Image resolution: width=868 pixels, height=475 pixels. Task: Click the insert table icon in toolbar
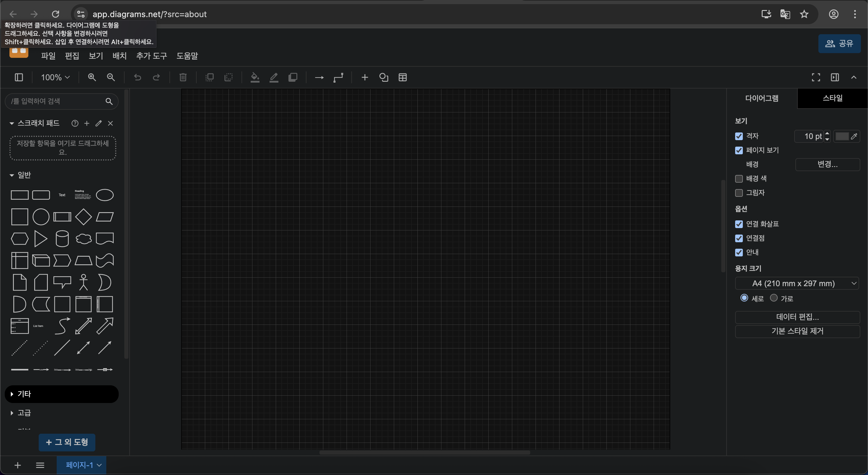[402, 77]
